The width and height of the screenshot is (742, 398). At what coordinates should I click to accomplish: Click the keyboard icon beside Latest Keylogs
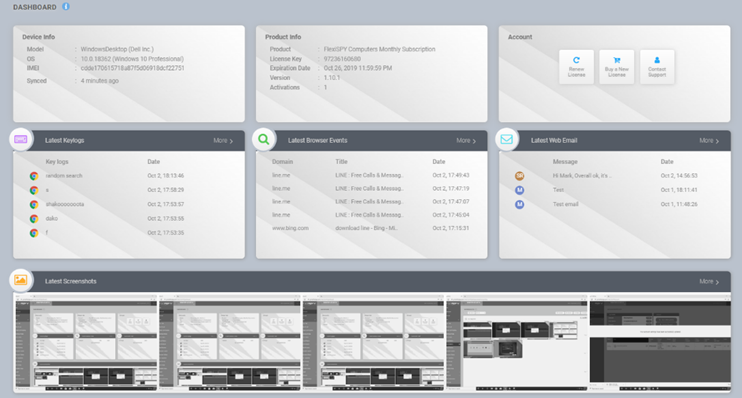pyautogui.click(x=21, y=140)
